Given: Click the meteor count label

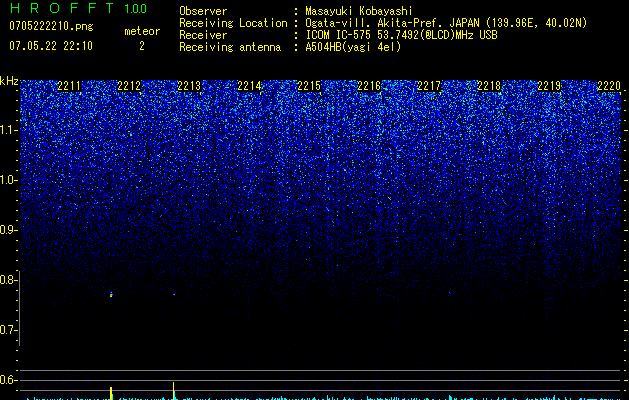Looking at the screenshot, I should (142, 31).
